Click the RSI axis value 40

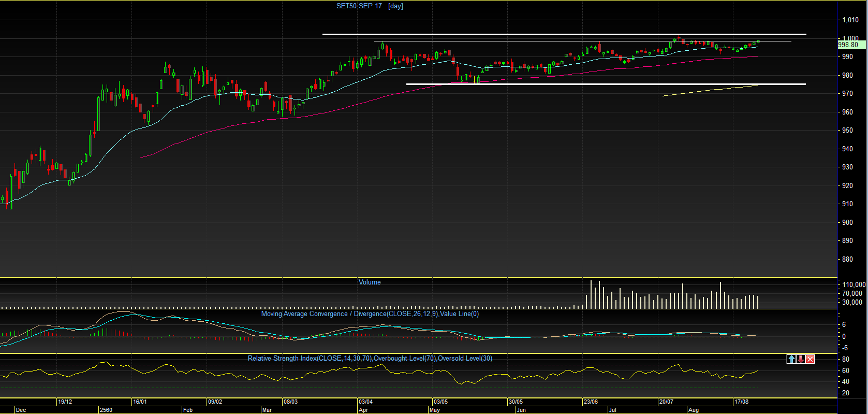(846, 382)
